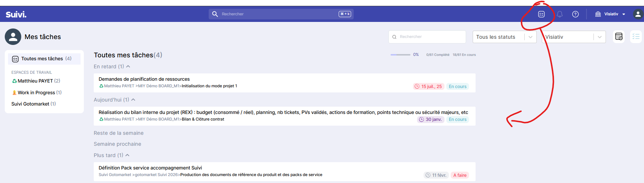Screen dimensions: 644x183
Task: Collapse the Plus tard section
Action: coord(127,155)
